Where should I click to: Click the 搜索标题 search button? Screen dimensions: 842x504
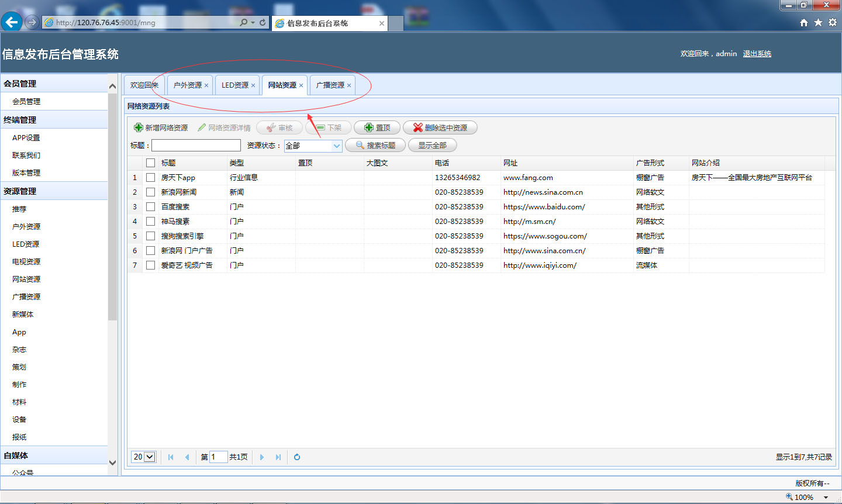pos(375,145)
